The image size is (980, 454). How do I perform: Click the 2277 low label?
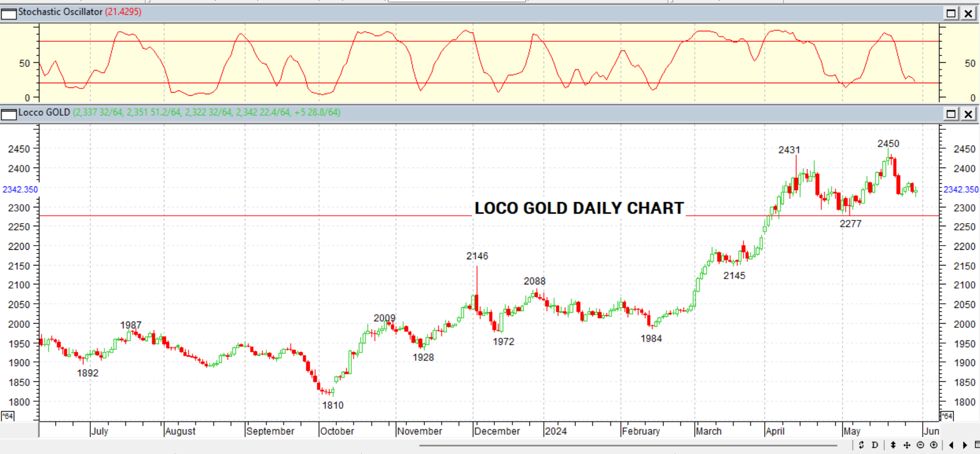850,224
